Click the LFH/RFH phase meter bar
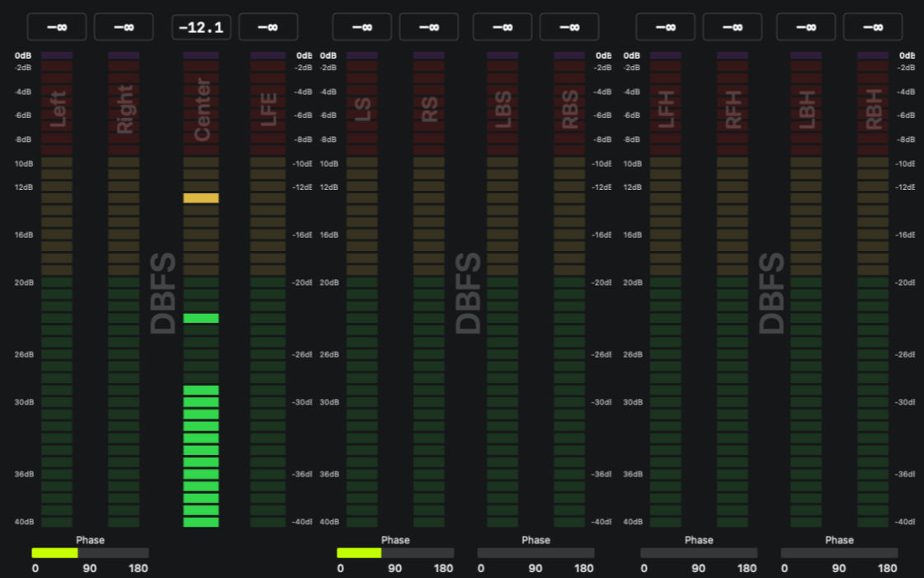The image size is (924, 578). pyautogui.click(x=699, y=553)
